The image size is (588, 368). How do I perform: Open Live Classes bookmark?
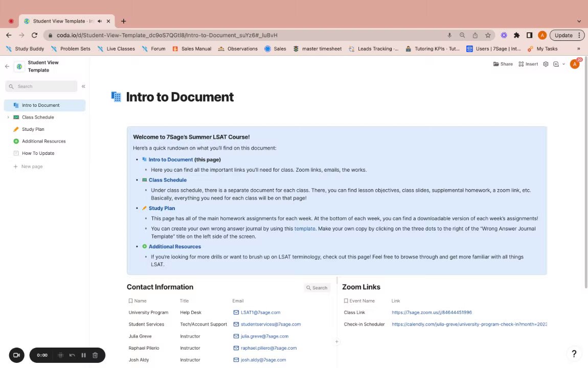[116, 49]
